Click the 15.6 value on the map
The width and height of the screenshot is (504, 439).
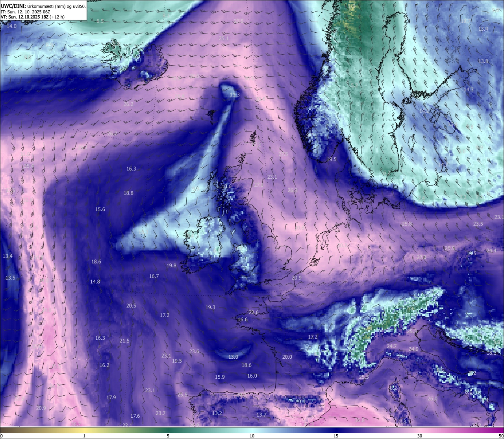tap(100, 209)
